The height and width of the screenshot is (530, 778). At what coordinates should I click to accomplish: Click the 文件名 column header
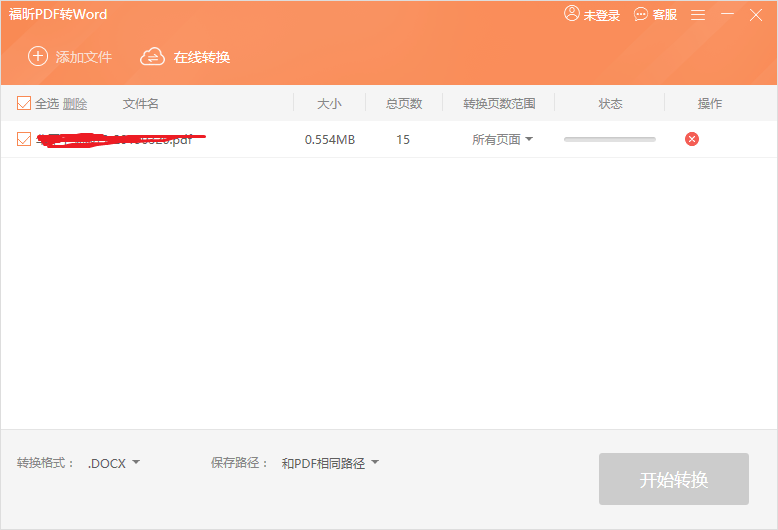(x=141, y=103)
